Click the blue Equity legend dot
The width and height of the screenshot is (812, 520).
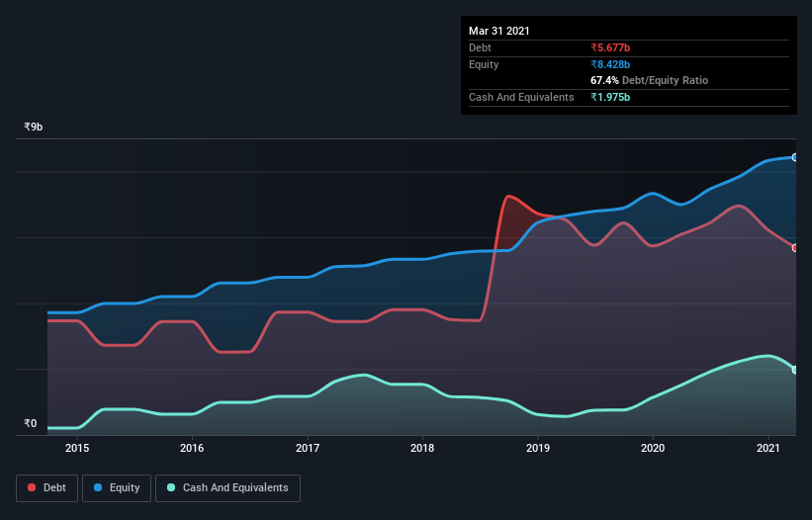(x=98, y=487)
